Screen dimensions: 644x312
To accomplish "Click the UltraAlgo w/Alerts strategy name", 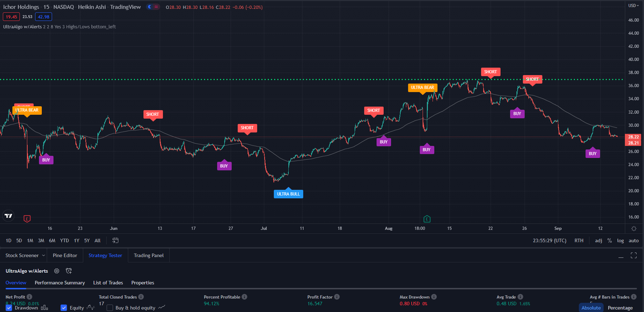I will (26, 271).
